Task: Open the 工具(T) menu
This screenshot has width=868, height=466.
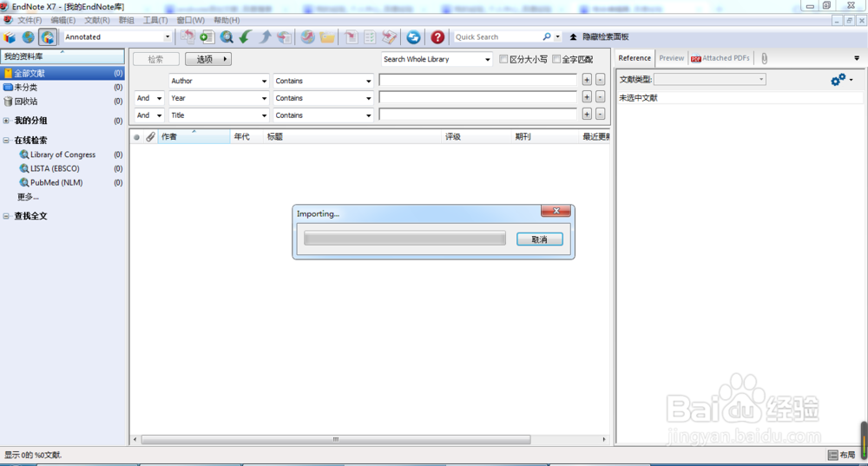Action: tap(155, 20)
